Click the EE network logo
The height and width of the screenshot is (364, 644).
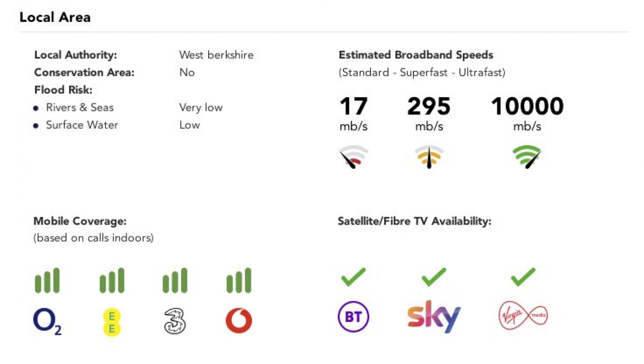[112, 322]
